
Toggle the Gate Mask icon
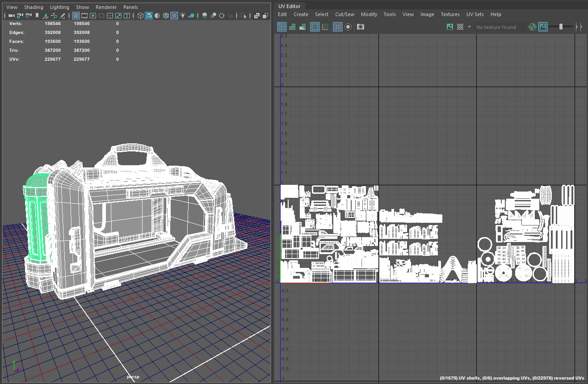point(101,16)
